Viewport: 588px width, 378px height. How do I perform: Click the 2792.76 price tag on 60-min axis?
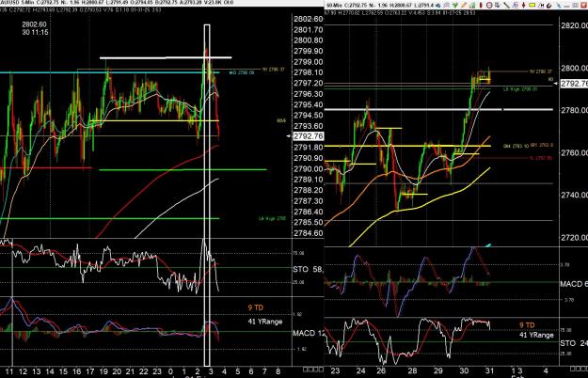(x=574, y=84)
